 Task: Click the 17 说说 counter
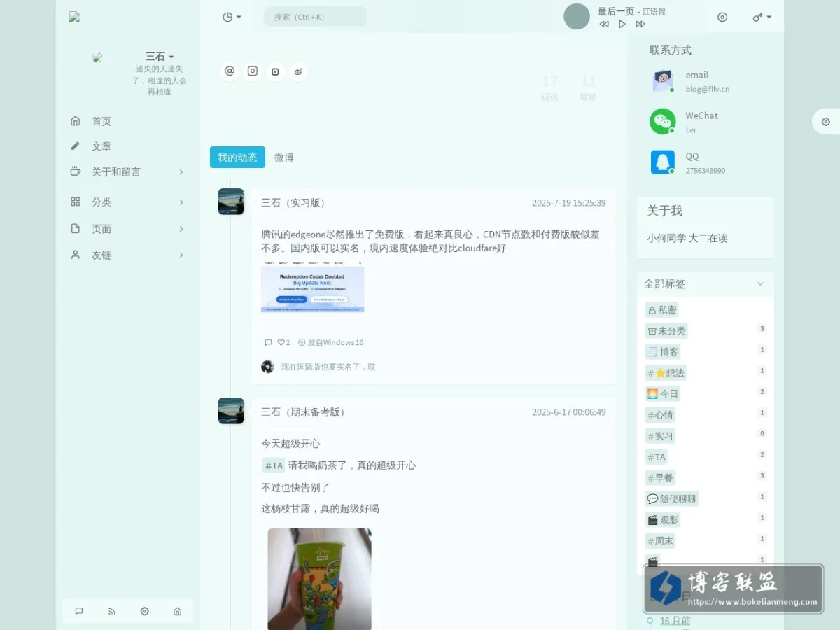pyautogui.click(x=550, y=88)
